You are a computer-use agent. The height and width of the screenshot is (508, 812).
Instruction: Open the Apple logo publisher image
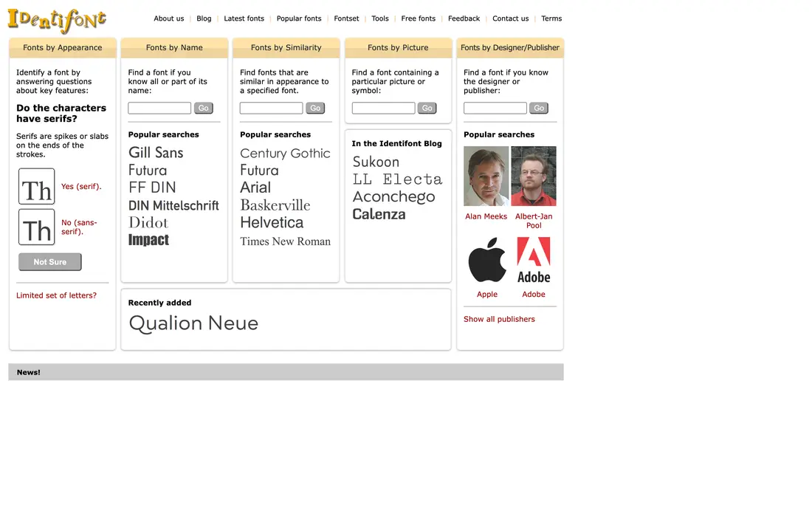[486, 260]
